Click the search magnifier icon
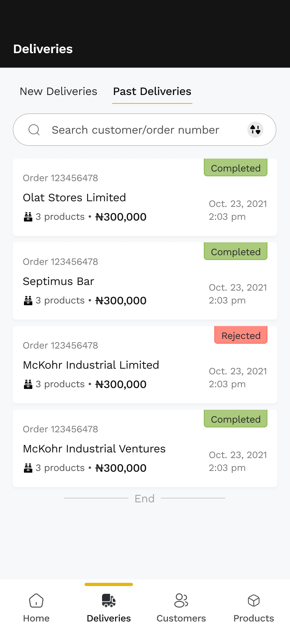Image resolution: width=290 pixels, height=644 pixels. [34, 130]
